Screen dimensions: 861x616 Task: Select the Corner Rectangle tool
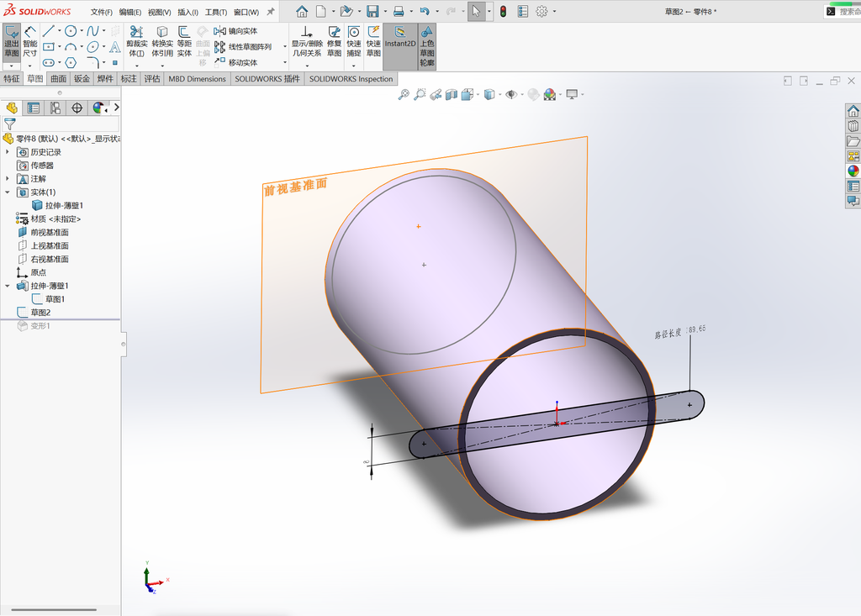pos(48,47)
